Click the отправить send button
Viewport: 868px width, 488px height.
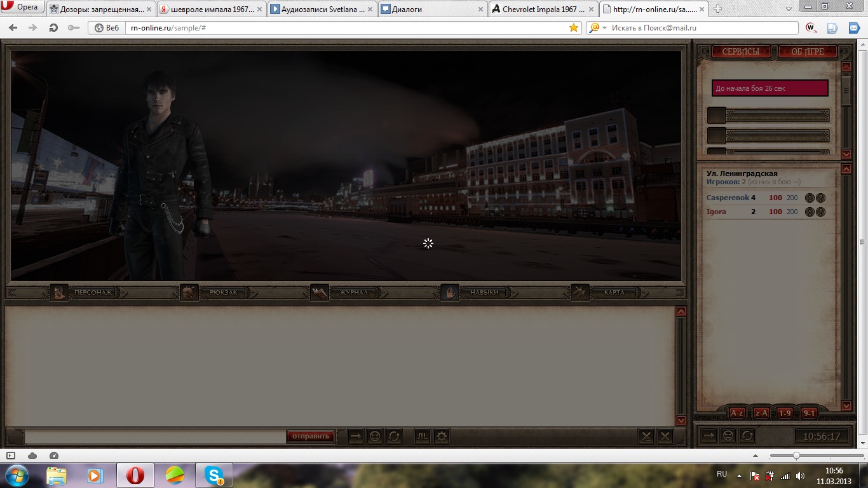click(311, 436)
